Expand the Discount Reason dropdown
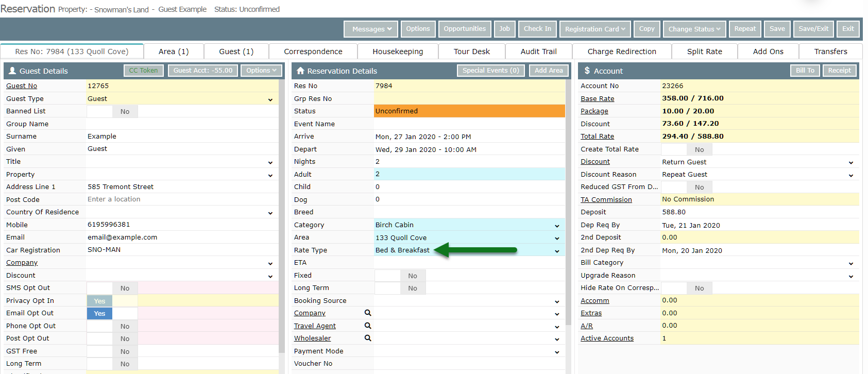This screenshot has width=868, height=374. (x=851, y=175)
